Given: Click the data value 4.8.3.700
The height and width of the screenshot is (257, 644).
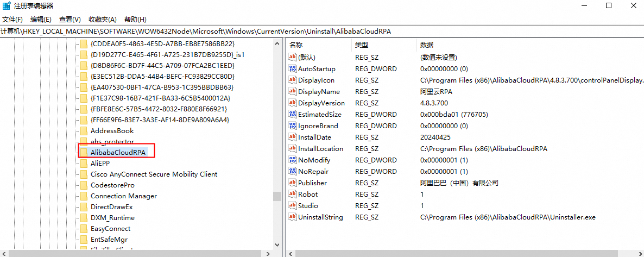Looking at the screenshot, I should coord(434,103).
